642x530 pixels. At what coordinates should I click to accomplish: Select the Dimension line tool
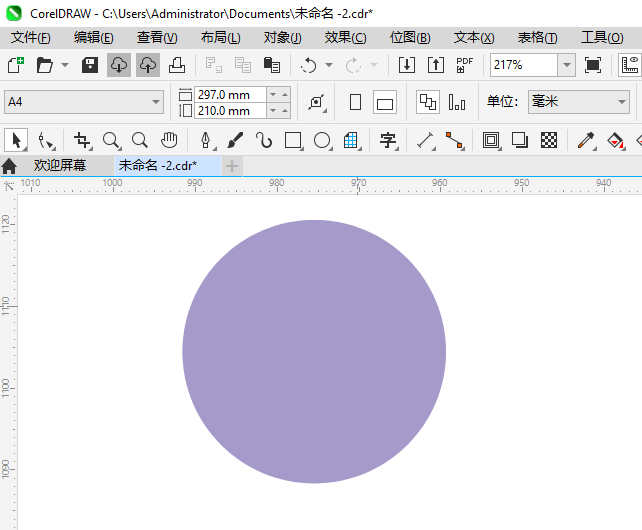point(425,140)
